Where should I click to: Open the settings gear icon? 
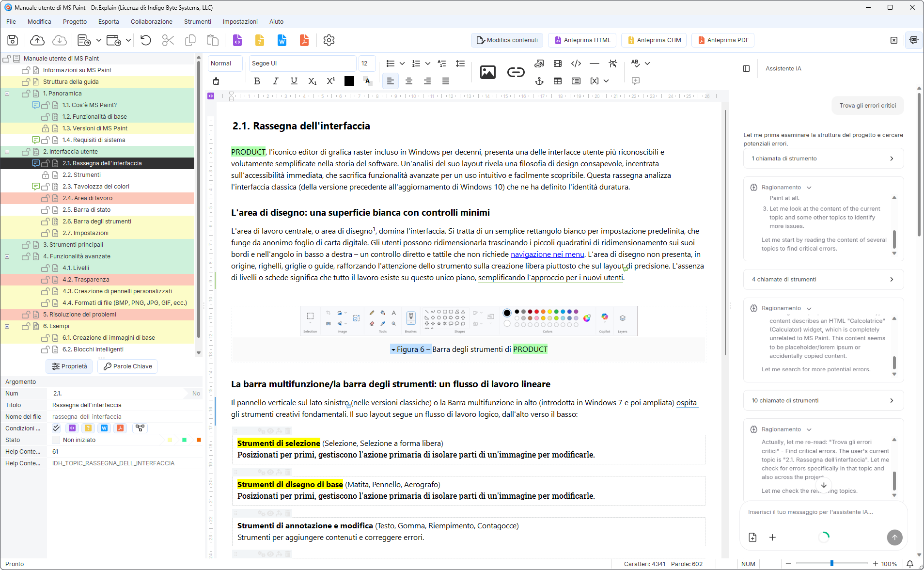coord(329,40)
